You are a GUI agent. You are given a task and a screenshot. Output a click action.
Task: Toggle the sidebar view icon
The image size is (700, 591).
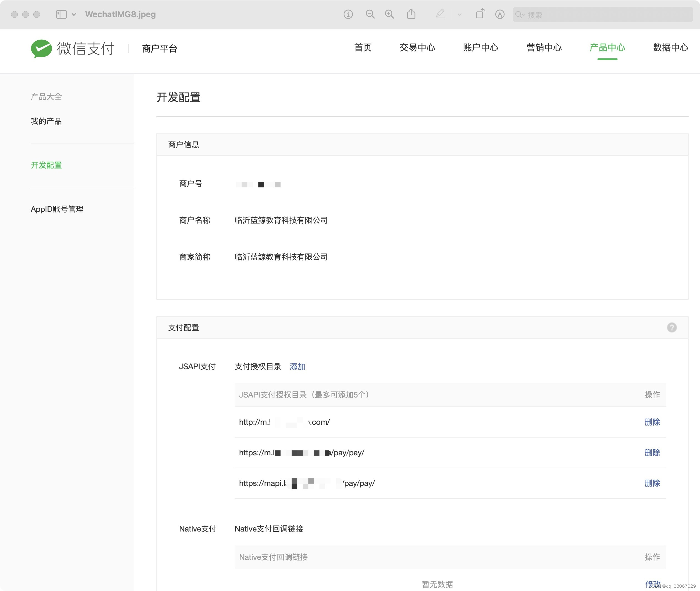[61, 14]
